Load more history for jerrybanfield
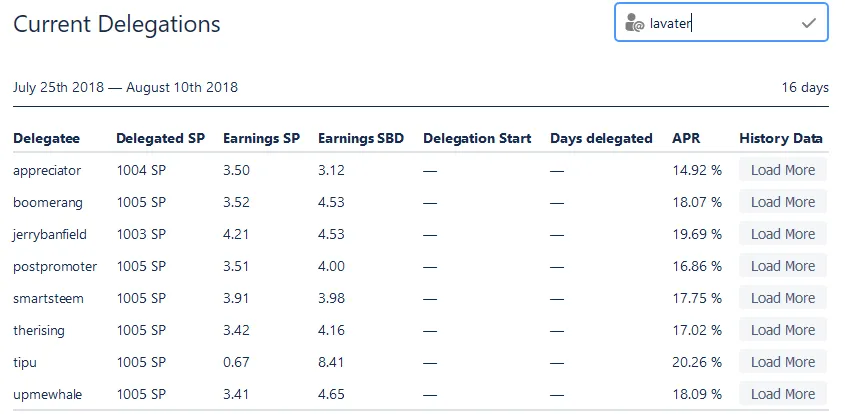The height and width of the screenshot is (414, 845). tap(782, 234)
